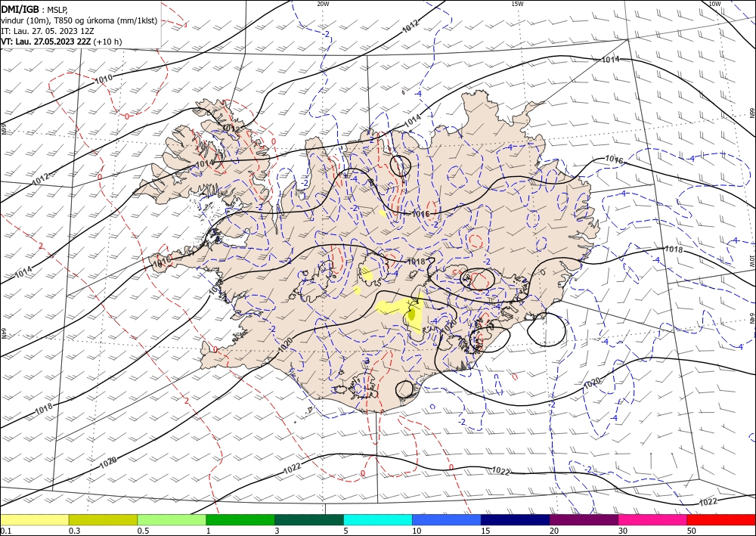
Task: Click the "20W" longitude label
Action: coord(323,4)
